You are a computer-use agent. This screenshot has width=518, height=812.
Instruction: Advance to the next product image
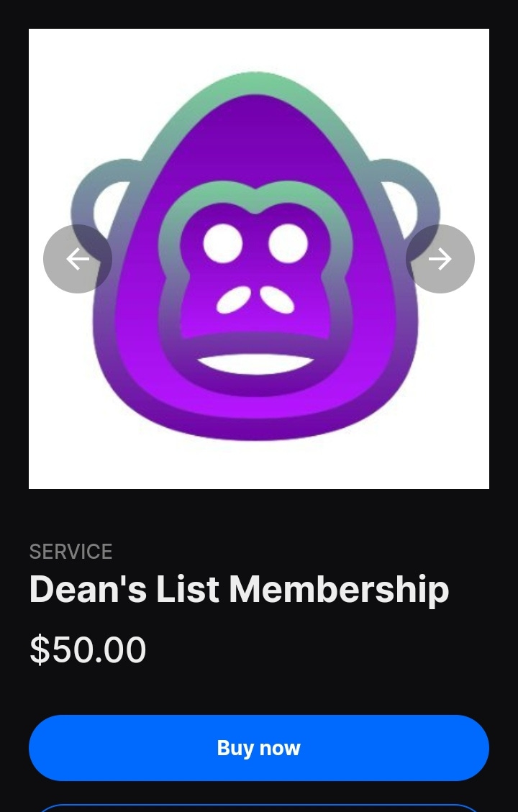[440, 259]
